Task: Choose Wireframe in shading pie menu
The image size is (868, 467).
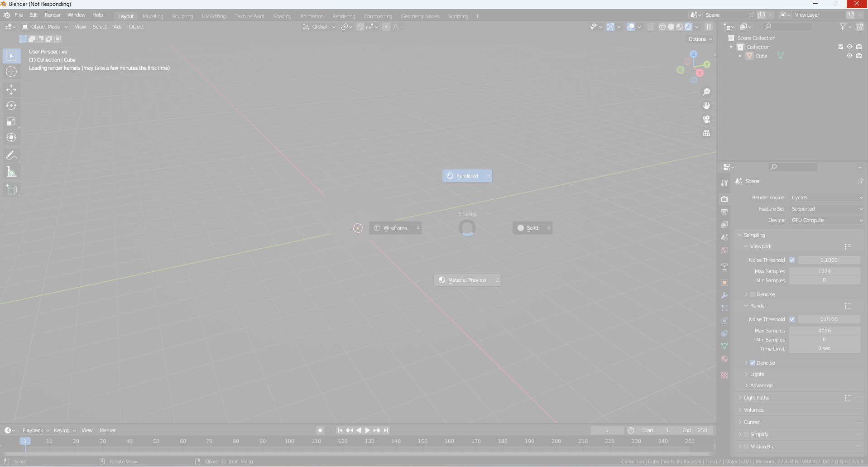Action: [395, 228]
